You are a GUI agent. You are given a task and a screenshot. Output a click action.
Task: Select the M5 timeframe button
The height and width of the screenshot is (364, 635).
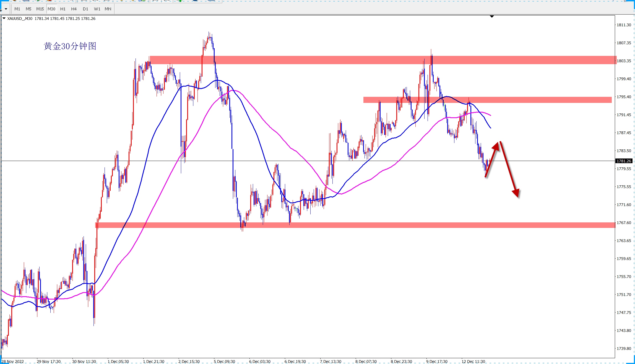(x=28, y=9)
